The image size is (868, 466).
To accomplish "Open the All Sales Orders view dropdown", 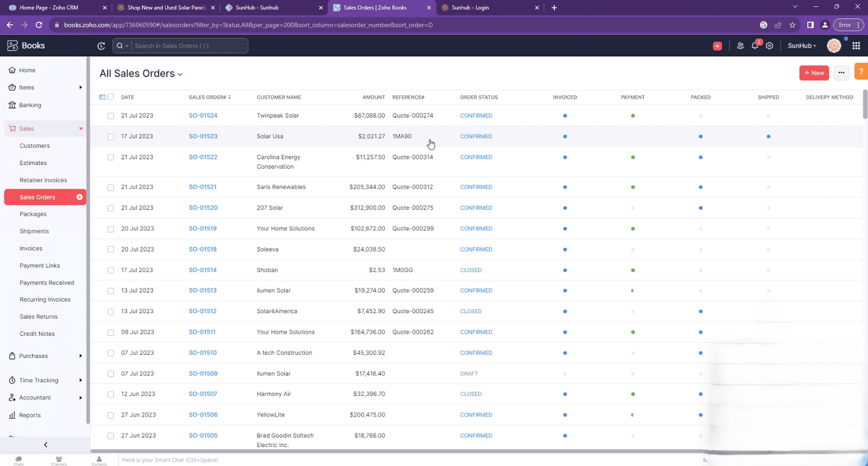I will pos(180,74).
